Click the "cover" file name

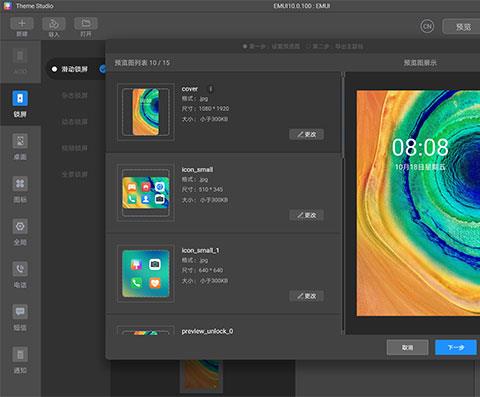coord(190,89)
